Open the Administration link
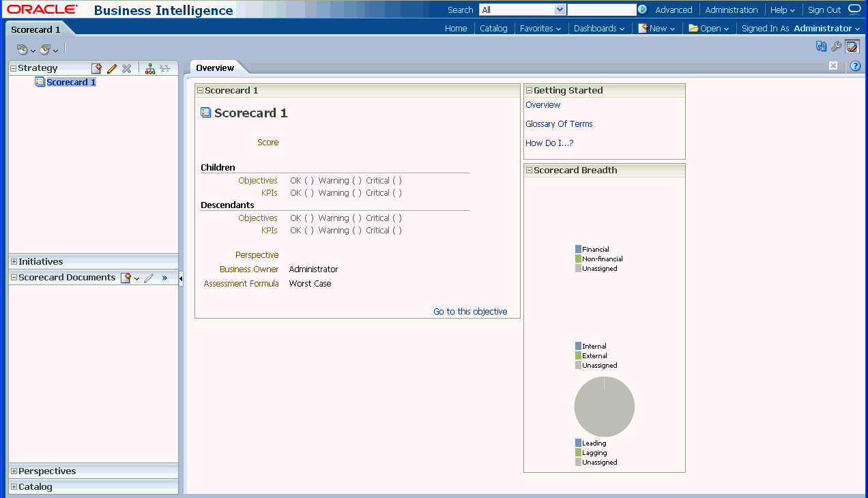Viewport: 868px width, 498px height. [732, 10]
